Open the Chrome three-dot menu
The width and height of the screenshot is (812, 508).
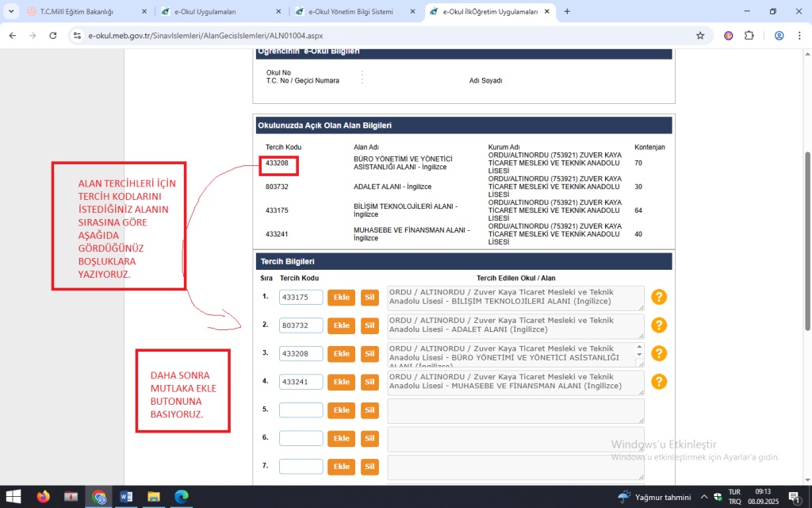tap(799, 36)
